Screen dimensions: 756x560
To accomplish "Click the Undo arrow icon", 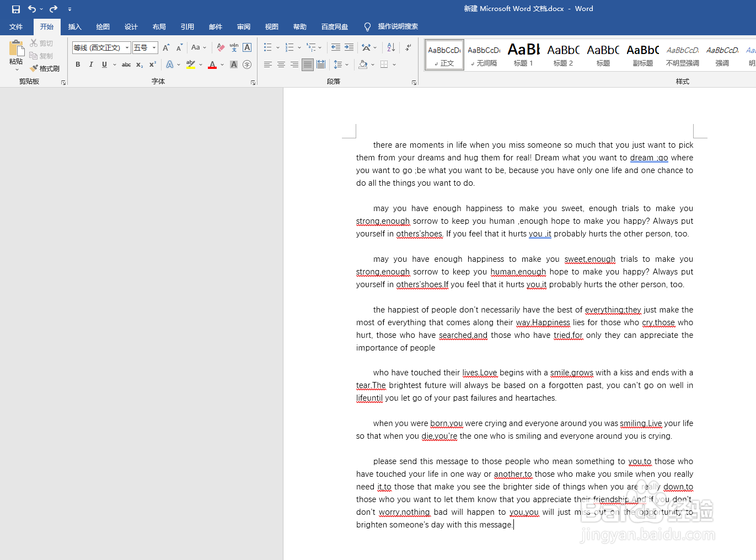I will tap(32, 9).
